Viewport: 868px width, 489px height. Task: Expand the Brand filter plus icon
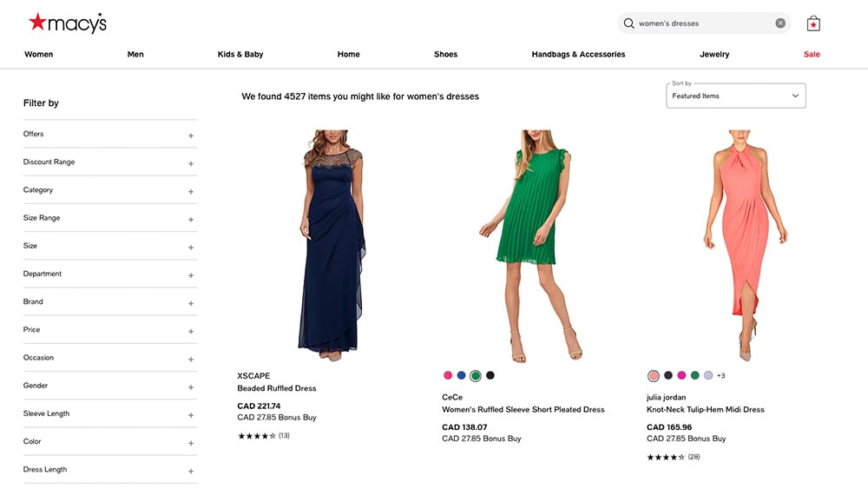190,303
